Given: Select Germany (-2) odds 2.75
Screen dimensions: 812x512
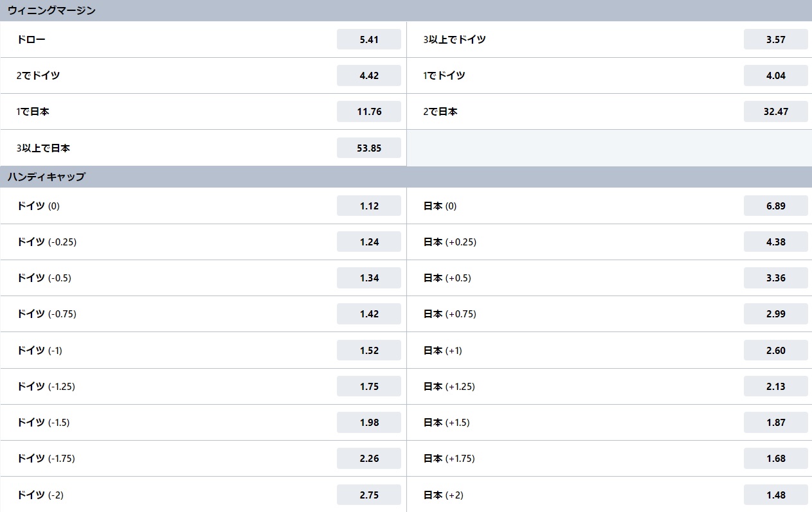Looking at the screenshot, I should pos(369,495).
